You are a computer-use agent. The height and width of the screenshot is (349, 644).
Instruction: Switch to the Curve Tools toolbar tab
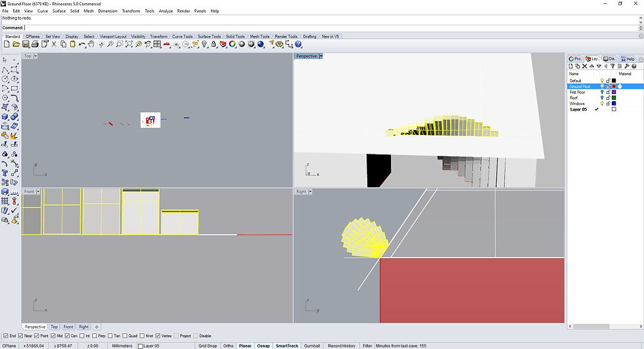(182, 36)
